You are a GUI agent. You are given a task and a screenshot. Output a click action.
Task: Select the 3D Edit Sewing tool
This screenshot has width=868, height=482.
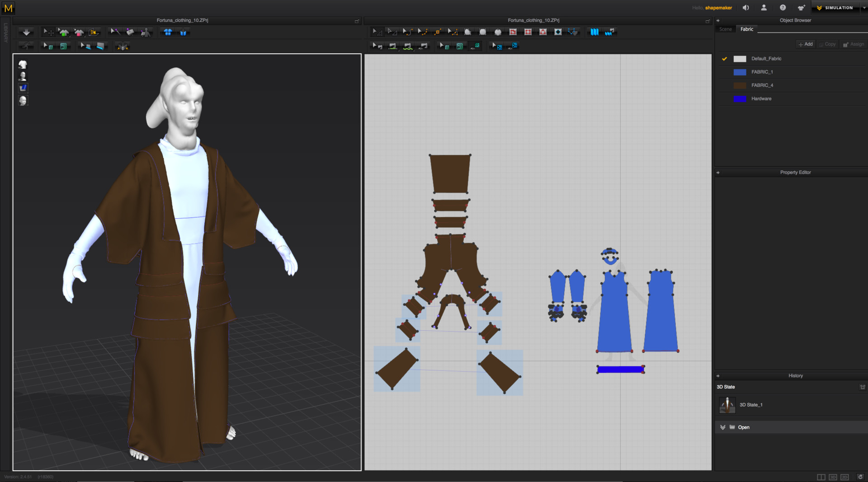pyautogui.click(x=85, y=46)
